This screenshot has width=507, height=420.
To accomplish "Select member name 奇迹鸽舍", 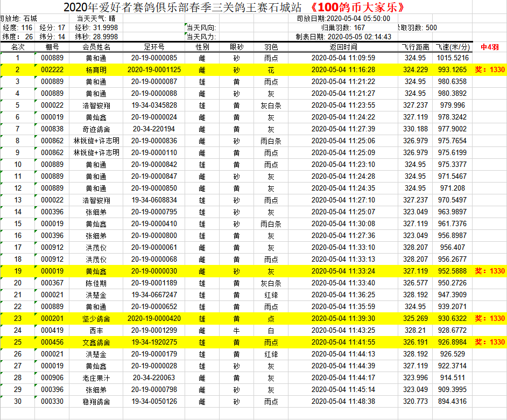I will [x=96, y=129].
